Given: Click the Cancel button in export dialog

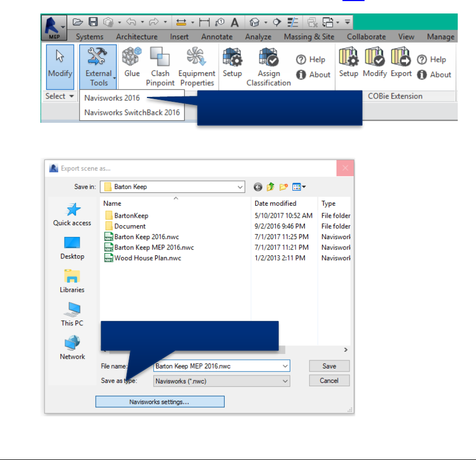Looking at the screenshot, I should point(330,380).
